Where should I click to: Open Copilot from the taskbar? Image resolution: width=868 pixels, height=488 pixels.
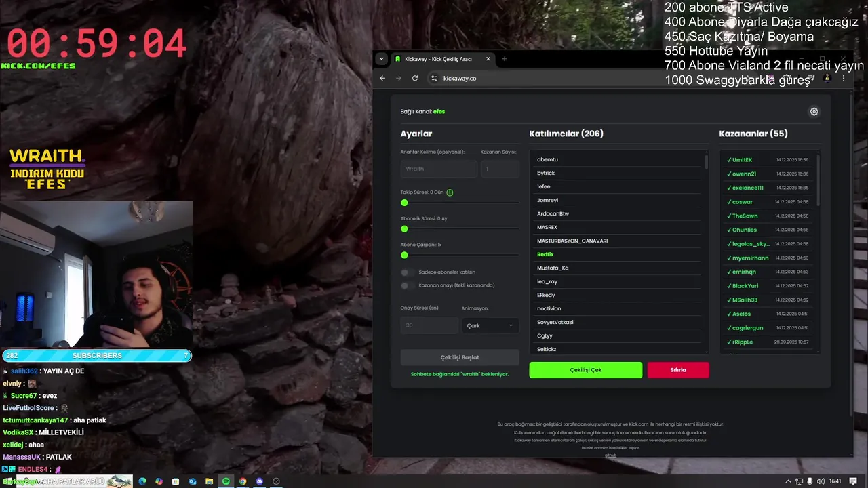tap(159, 481)
